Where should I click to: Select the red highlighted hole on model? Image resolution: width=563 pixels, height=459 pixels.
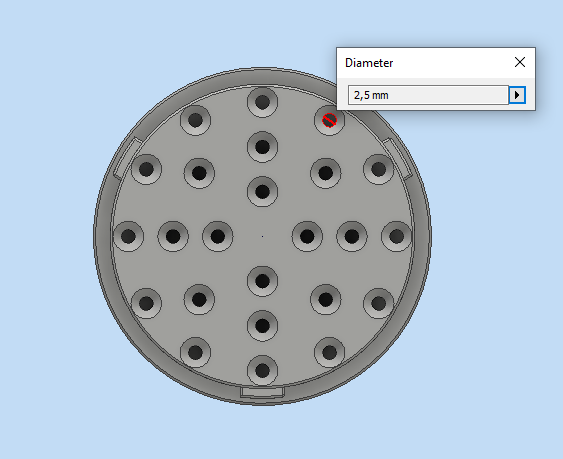(x=329, y=120)
